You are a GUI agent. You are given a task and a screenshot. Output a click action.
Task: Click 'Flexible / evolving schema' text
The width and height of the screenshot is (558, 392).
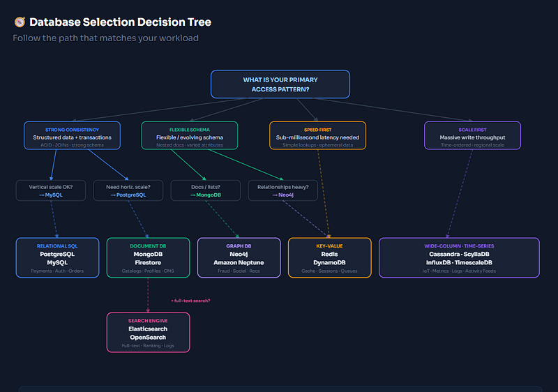pos(190,137)
